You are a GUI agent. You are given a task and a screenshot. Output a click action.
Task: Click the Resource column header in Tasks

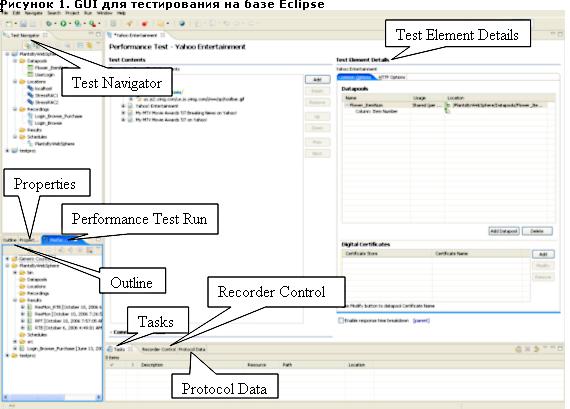coord(257,365)
